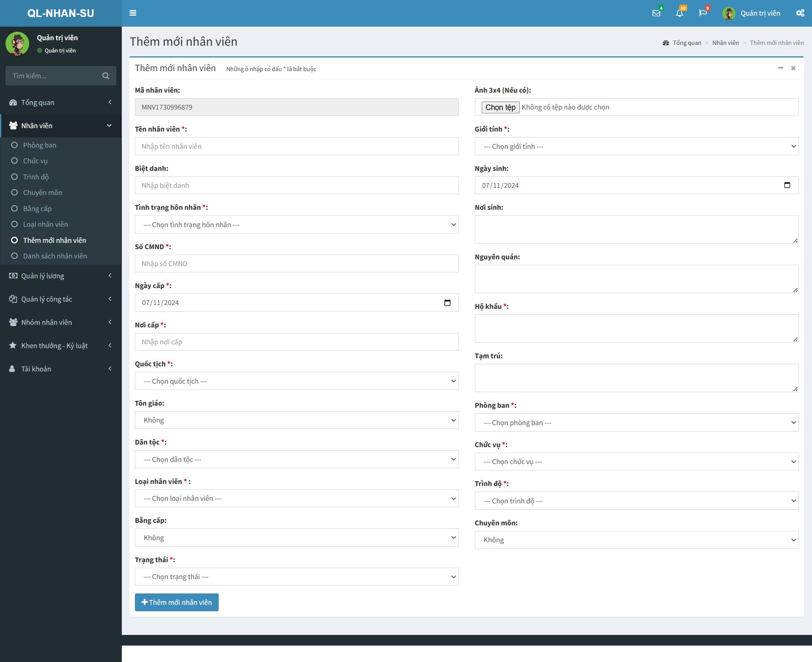Expand Quản lý công tác sidebar section
812x662 pixels.
[61, 299]
